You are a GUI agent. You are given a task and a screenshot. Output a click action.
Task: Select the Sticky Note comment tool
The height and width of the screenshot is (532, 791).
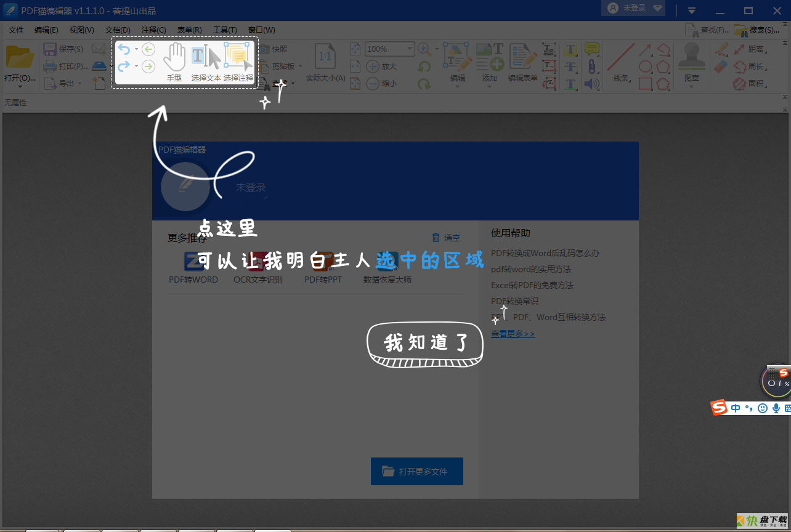[x=592, y=49]
